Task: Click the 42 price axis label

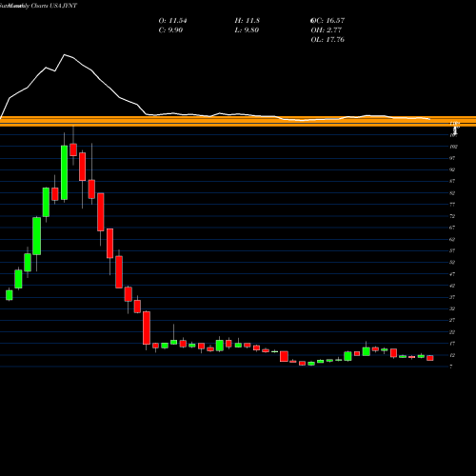Action: click(x=452, y=286)
